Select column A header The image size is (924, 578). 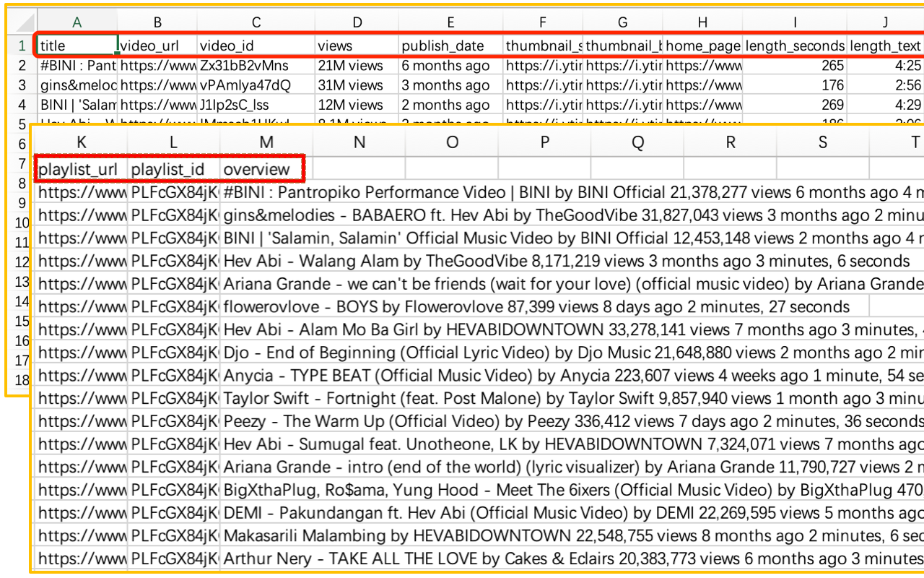coord(77,22)
